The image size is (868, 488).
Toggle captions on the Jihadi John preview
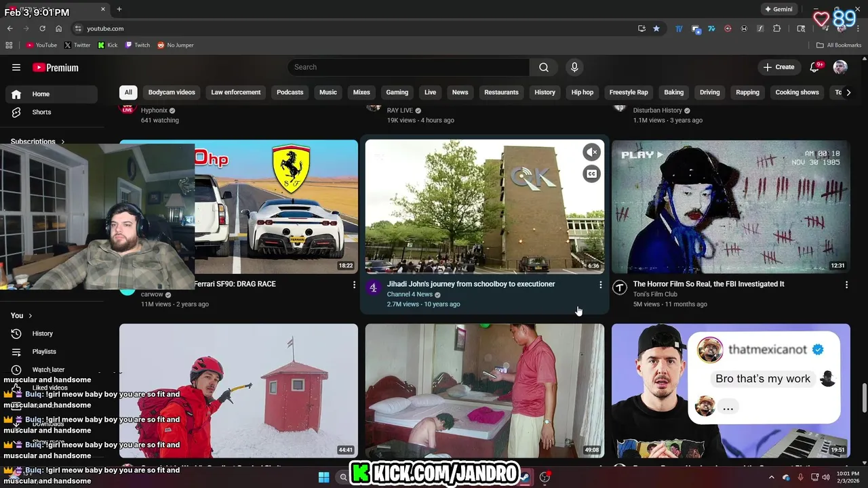pyautogui.click(x=592, y=174)
